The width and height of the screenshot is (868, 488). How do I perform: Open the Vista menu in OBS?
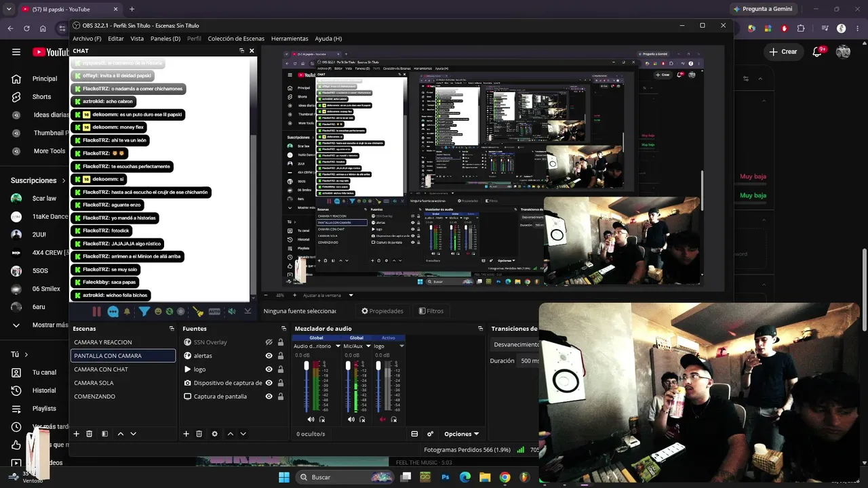click(137, 39)
